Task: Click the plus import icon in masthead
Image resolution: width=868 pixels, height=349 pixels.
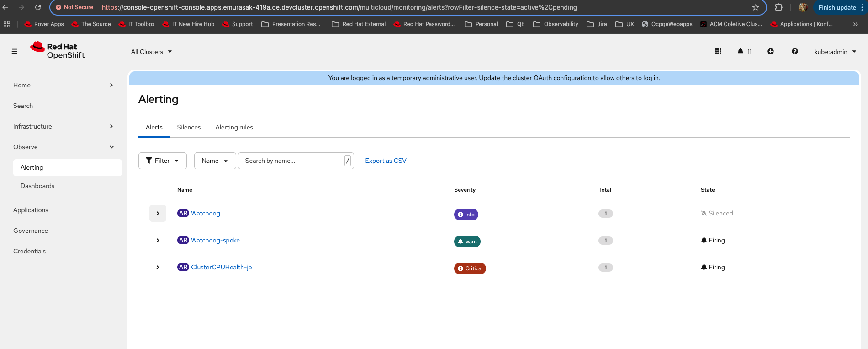Action: pyautogui.click(x=771, y=52)
